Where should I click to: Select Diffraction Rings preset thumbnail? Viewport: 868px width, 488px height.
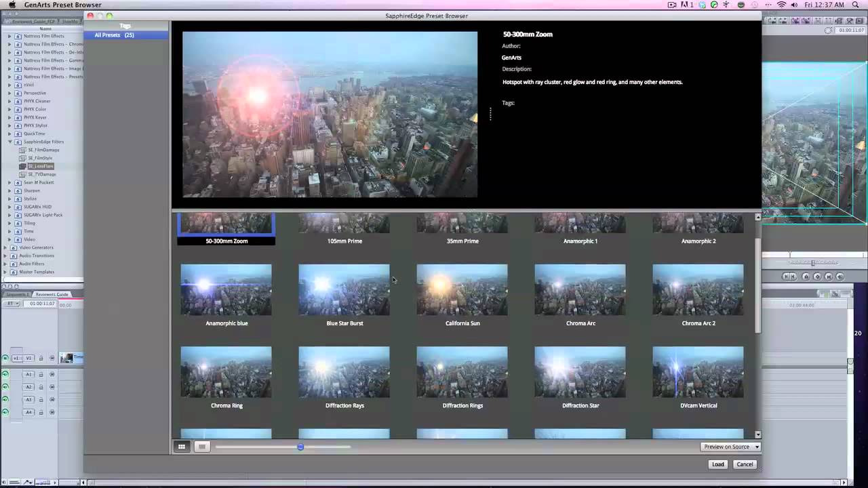coord(462,372)
